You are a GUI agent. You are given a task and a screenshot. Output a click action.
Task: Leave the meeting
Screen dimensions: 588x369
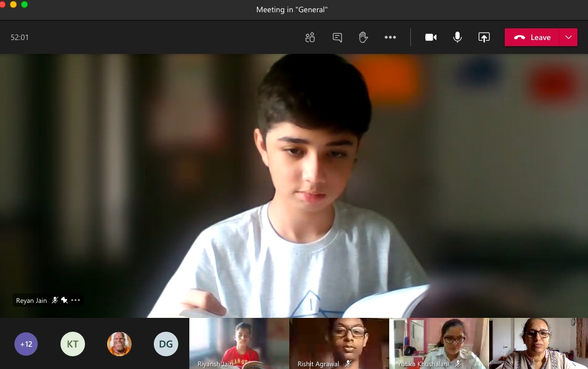coord(532,37)
